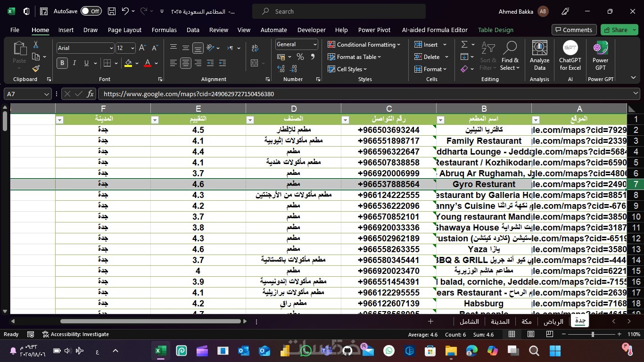Click Accessibility: Investigate in status bar
This screenshot has width=644, height=362.
coord(75,334)
